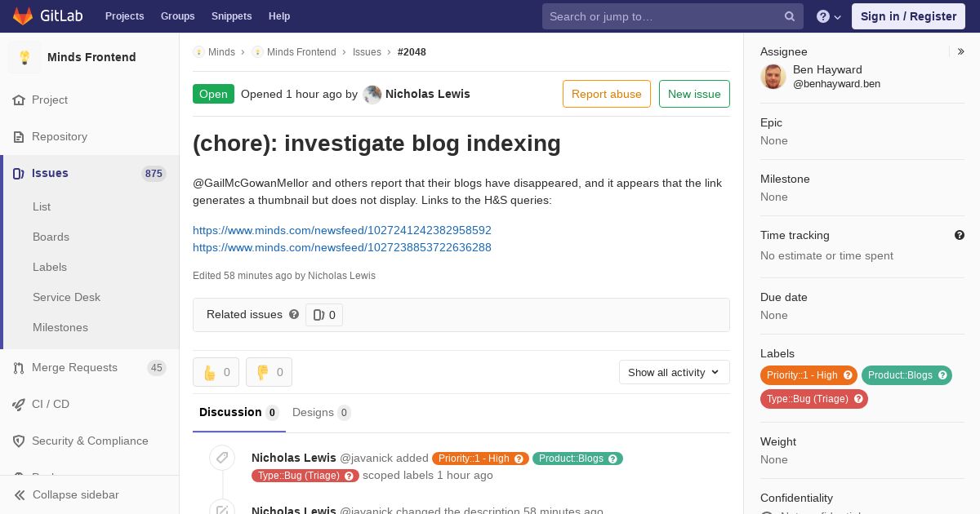Click Report abuse button

(x=607, y=94)
